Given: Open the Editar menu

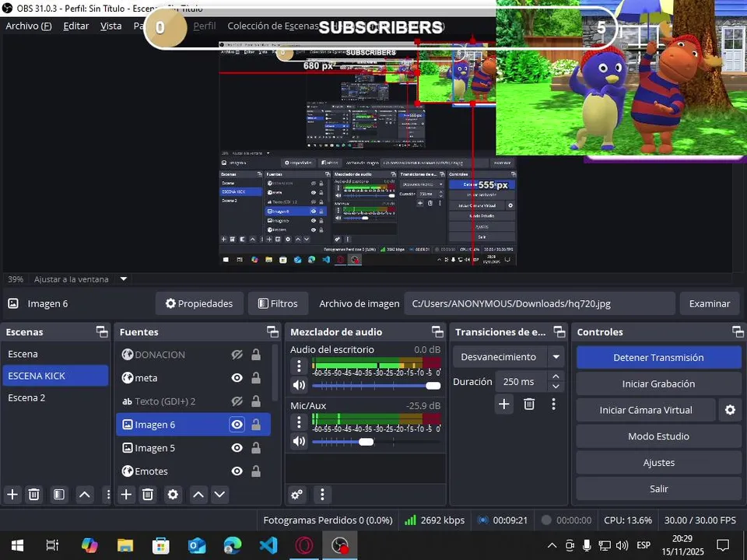Looking at the screenshot, I should 75,26.
